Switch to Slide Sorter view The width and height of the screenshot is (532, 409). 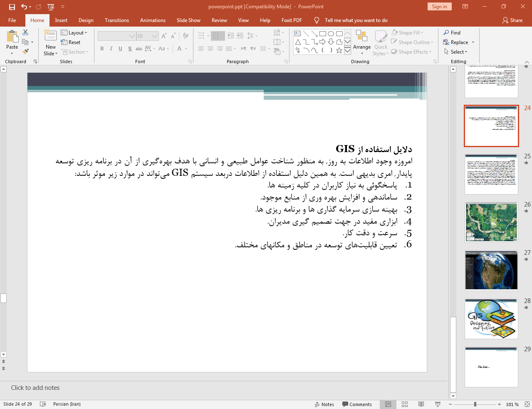[405, 404]
